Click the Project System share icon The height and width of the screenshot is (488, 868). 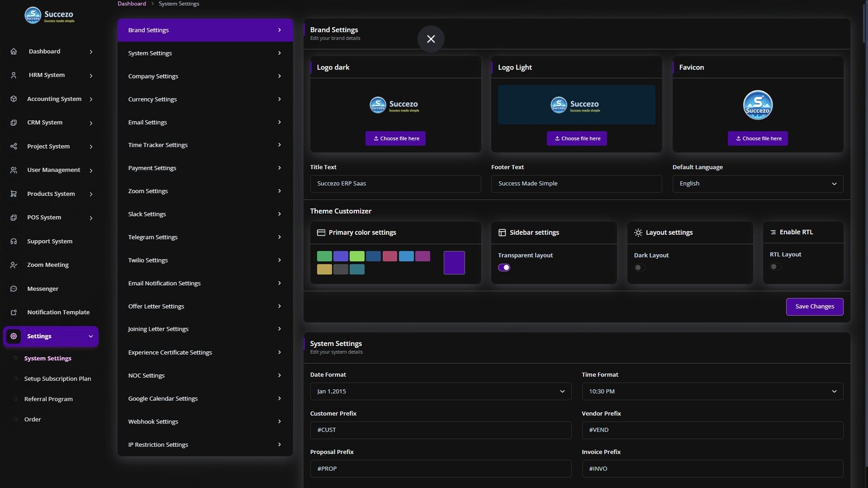[14, 146]
